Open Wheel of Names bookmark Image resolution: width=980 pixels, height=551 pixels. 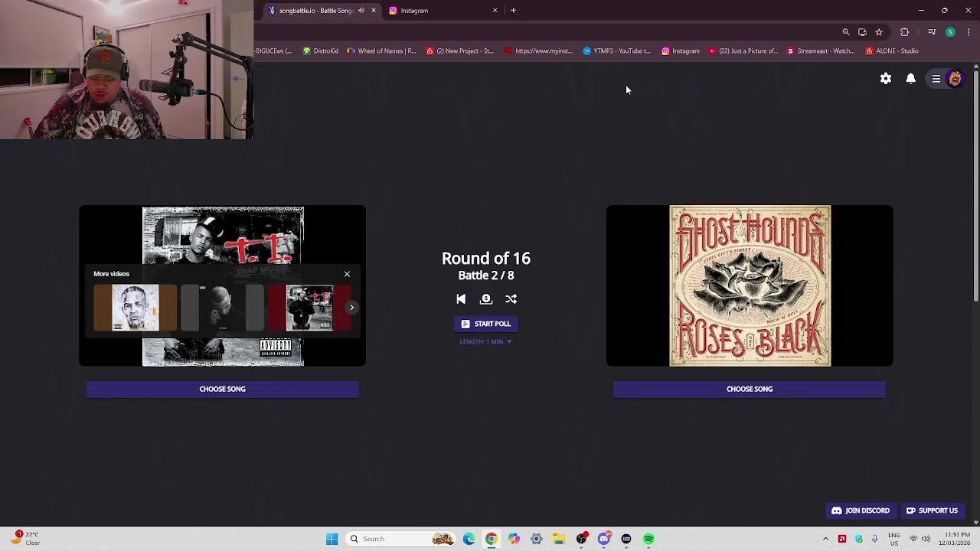point(381,51)
